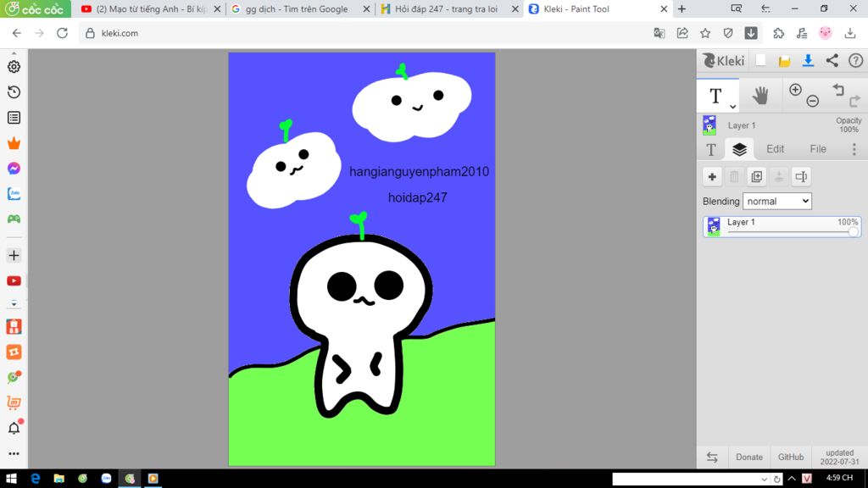Open sidebar more options dots
This screenshot has height=488, width=868.
tap(14, 454)
